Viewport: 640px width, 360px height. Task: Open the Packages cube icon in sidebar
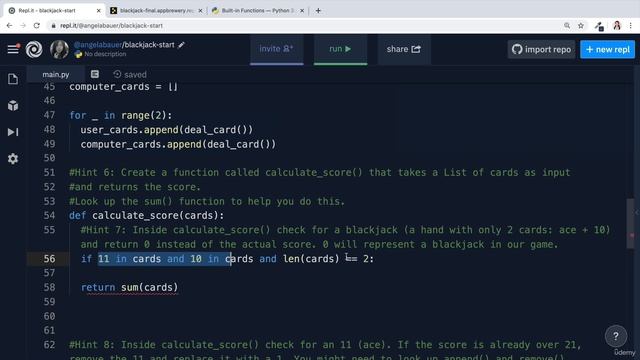coord(13,106)
